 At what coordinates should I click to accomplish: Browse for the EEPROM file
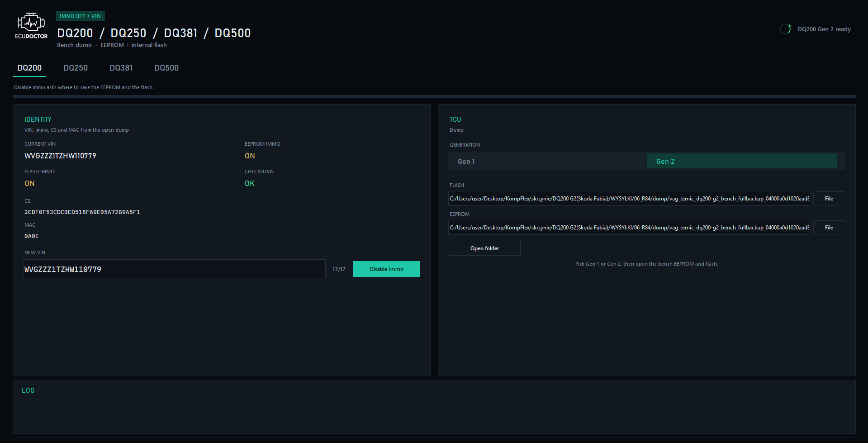[x=829, y=228]
